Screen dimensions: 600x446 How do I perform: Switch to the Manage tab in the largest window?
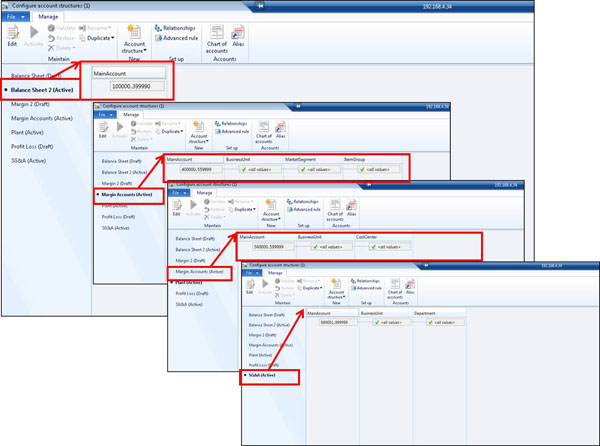click(47, 17)
